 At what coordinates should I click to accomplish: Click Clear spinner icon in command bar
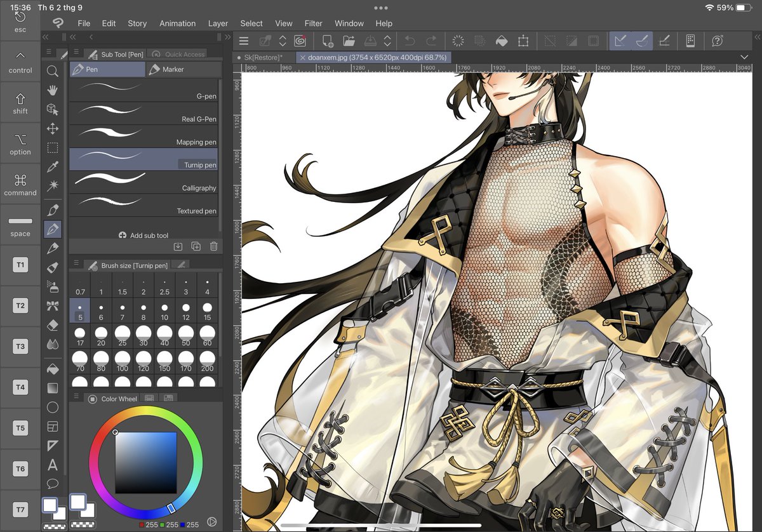tap(458, 41)
